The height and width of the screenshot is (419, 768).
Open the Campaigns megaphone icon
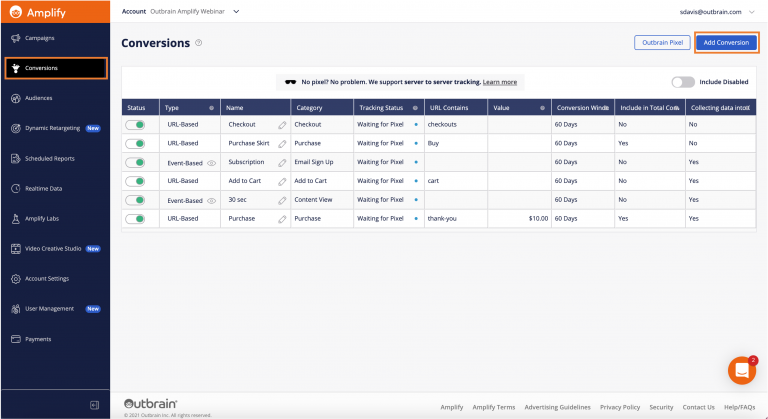(16, 38)
